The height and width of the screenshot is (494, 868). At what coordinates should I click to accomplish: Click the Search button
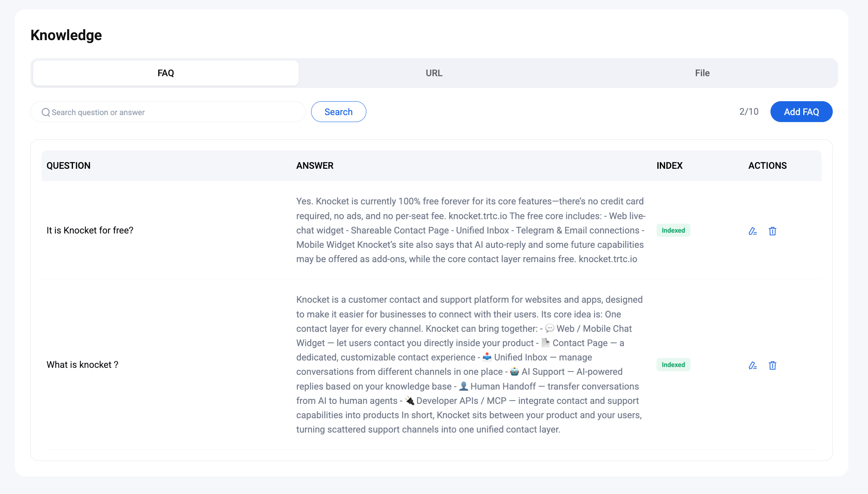tap(339, 112)
